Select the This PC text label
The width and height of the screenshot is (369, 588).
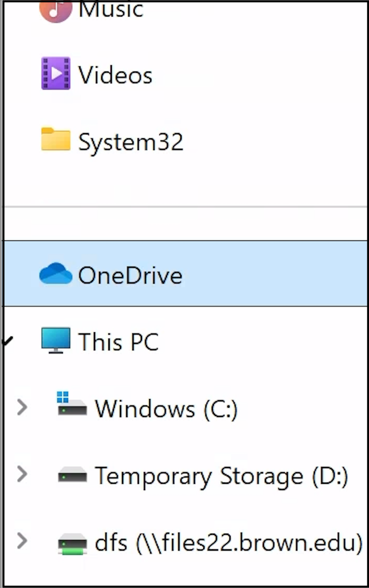click(x=118, y=341)
